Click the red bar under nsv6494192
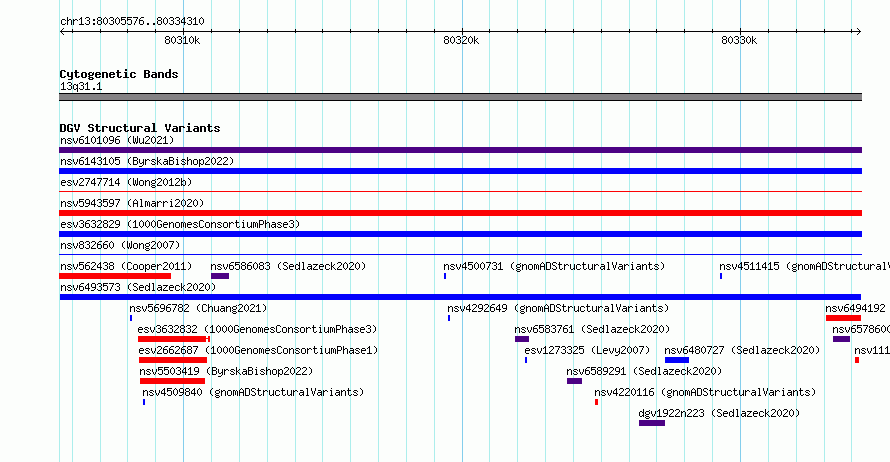Image resolution: width=890 pixels, height=462 pixels. click(843, 318)
